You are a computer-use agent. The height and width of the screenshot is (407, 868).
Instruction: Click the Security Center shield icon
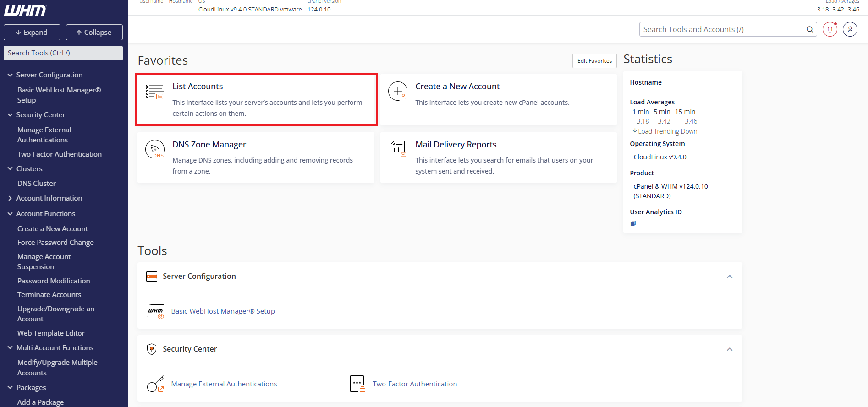pos(151,349)
